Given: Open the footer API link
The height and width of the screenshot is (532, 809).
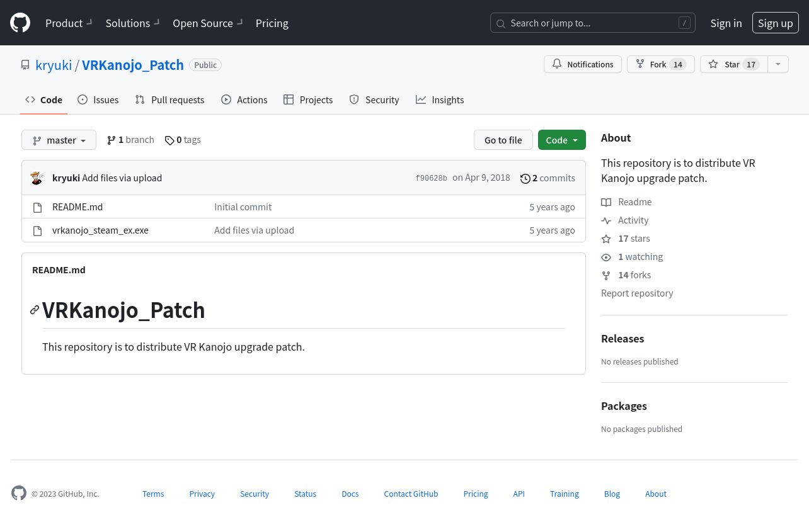Looking at the screenshot, I should pyautogui.click(x=519, y=494).
